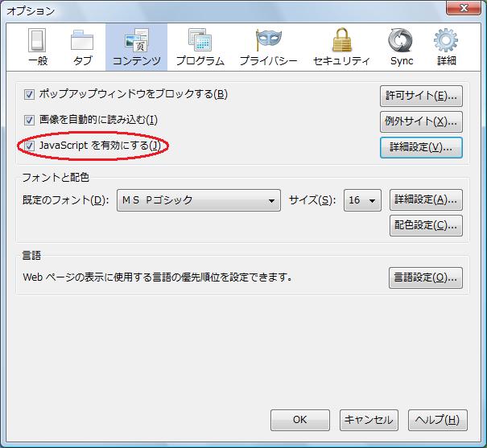Toggle 画像を自動的に読み込む checkbox
487x448 pixels.
click(x=29, y=120)
